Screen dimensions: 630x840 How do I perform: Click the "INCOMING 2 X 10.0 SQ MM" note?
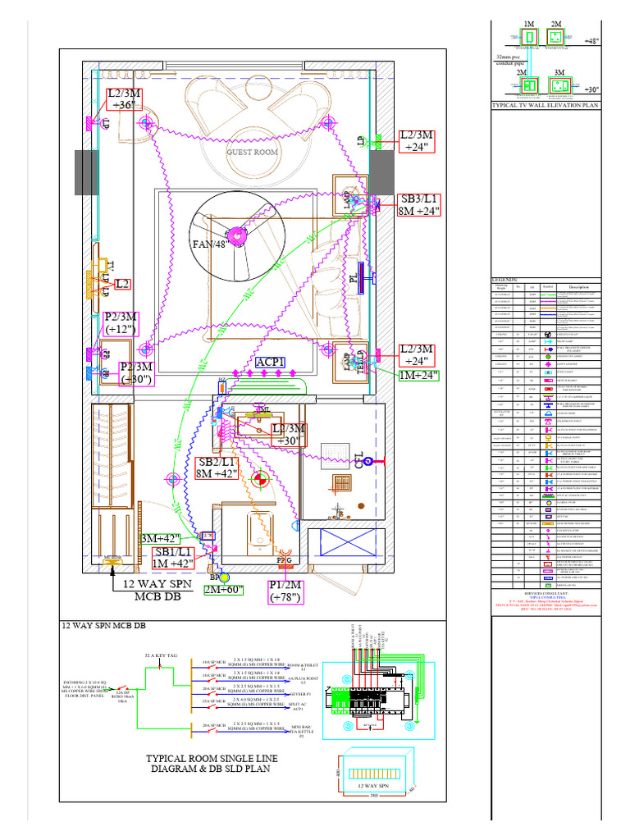(x=84, y=689)
